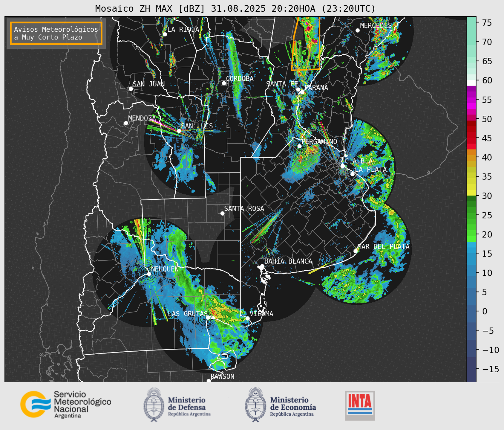Click the MAR DEL PLATA map label
Screen dimensions: 504x430
tap(383, 246)
